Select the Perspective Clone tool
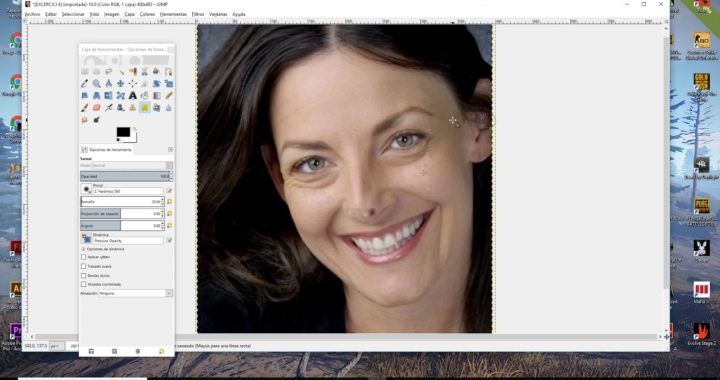The height and width of the screenshot is (380, 720). tap(157, 107)
